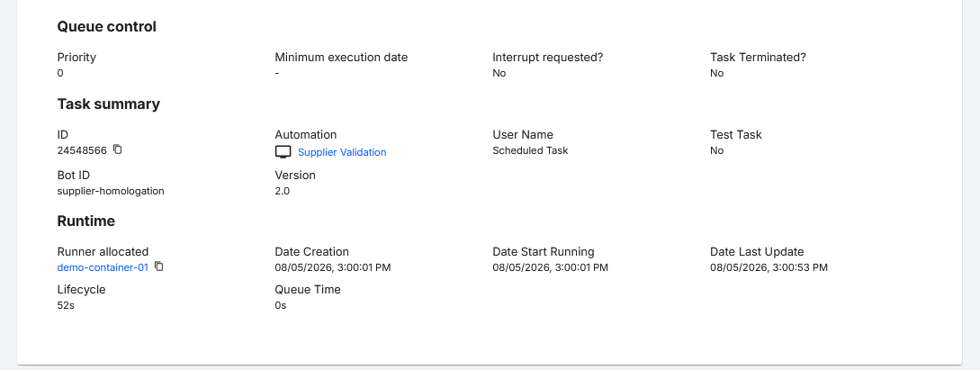Click the monitor icon beside Supplier Validation

tap(283, 152)
